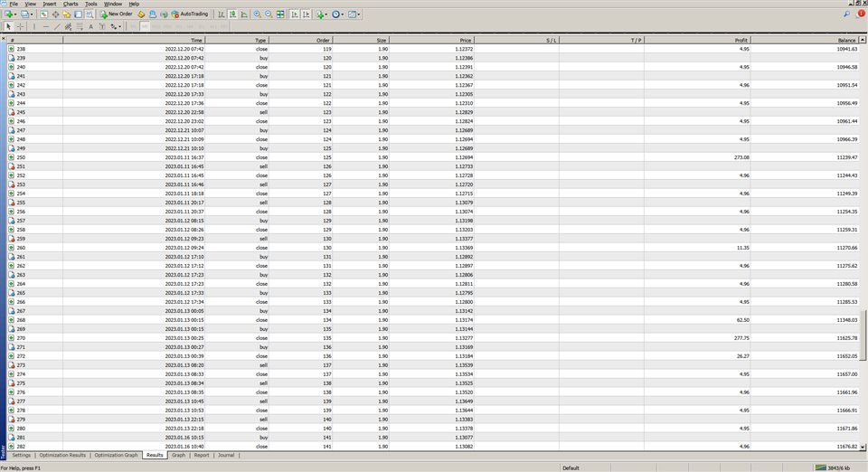The width and height of the screenshot is (868, 472).
Task: Toggle the Strategy Tester panel icon
Action: [x=90, y=14]
